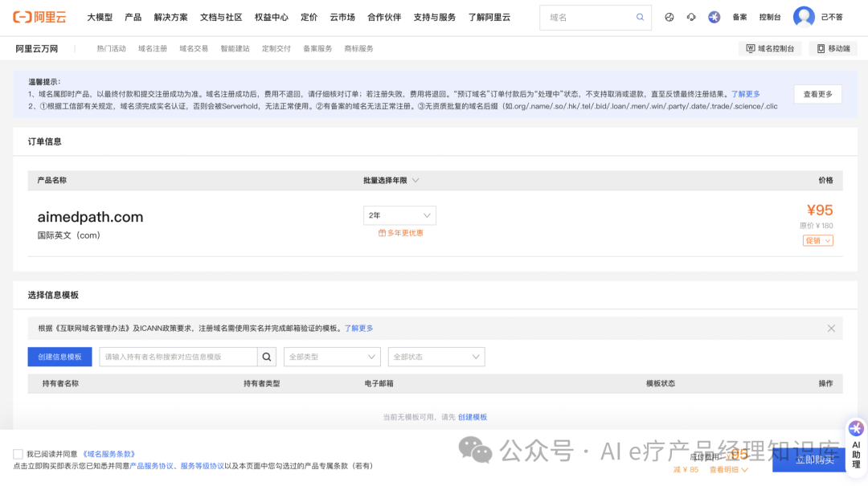
Task: Open 定价 menu
Action: click(x=309, y=17)
